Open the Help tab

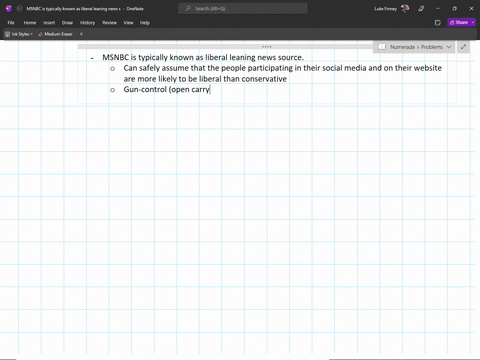coord(145,23)
